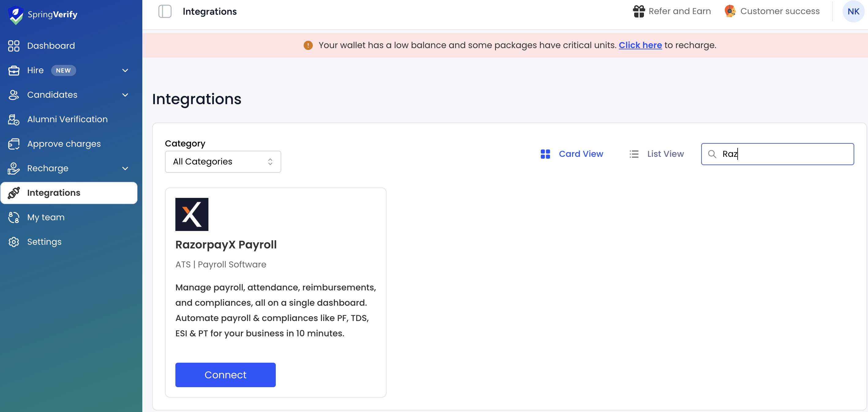Expand the Recharge submenu chevron
This screenshot has width=868, height=412.
[x=125, y=168]
